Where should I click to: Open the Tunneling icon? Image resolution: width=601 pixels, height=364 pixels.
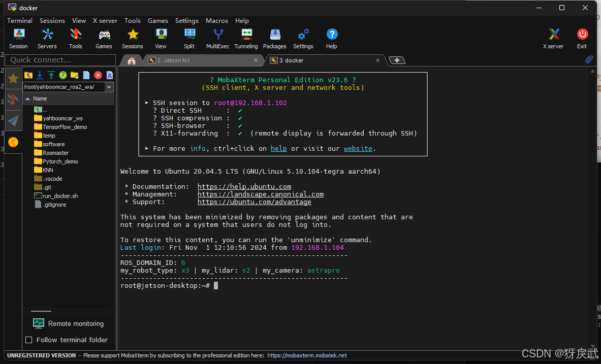[x=246, y=39]
